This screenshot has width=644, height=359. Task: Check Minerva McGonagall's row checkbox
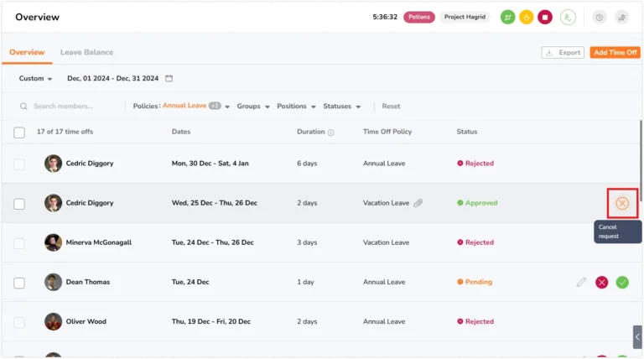[x=19, y=243]
